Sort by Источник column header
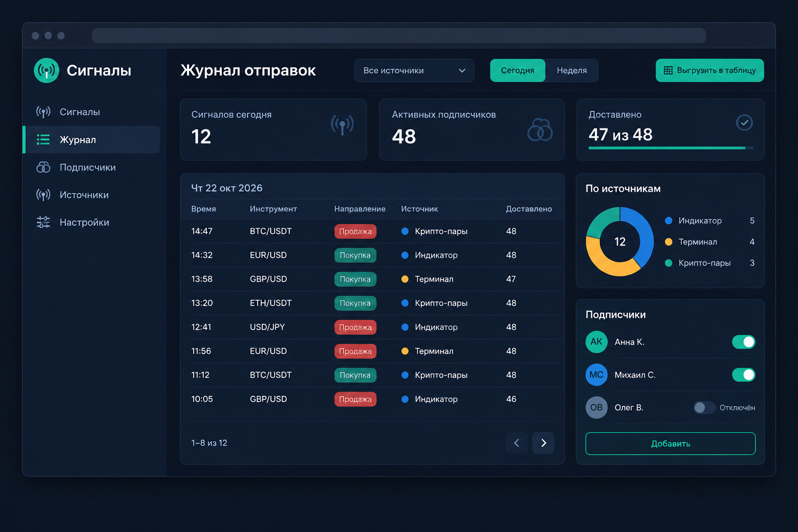 pos(419,209)
